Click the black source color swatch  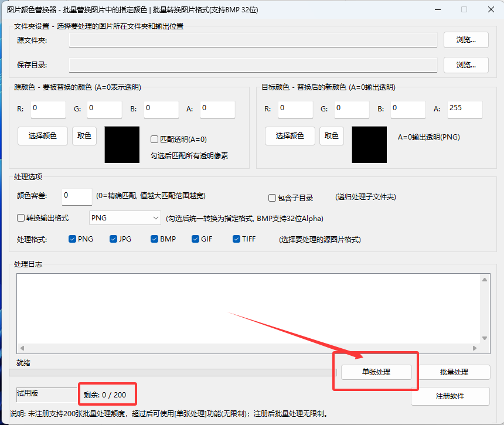point(121,145)
